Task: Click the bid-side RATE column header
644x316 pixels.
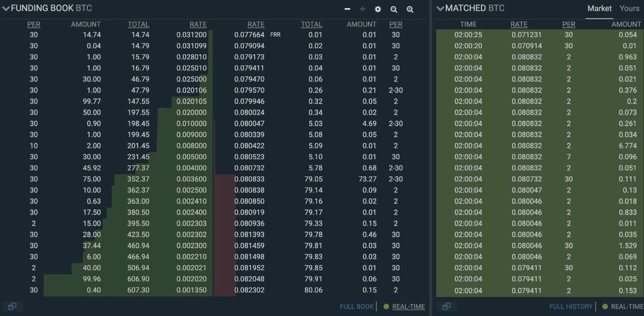Action: pos(198,24)
